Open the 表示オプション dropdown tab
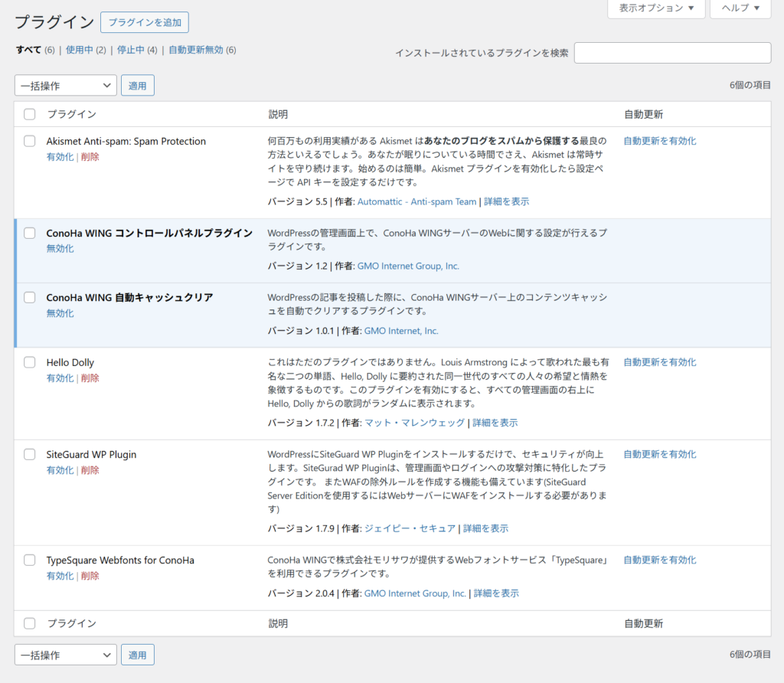The image size is (784, 683). click(656, 8)
